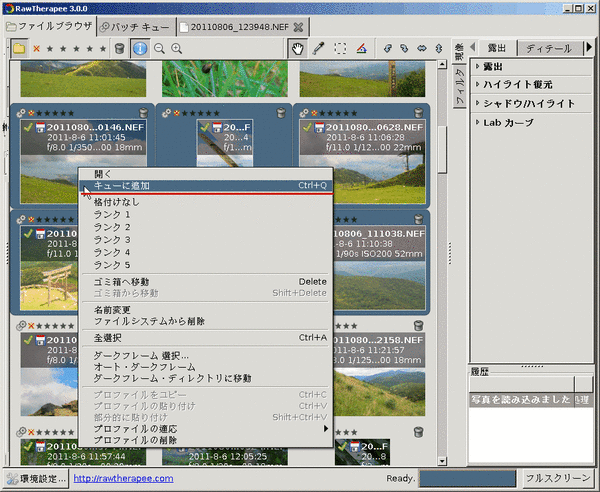Click the X rank marker above 0628.NEF
This screenshot has width=600, height=492.
(314, 113)
